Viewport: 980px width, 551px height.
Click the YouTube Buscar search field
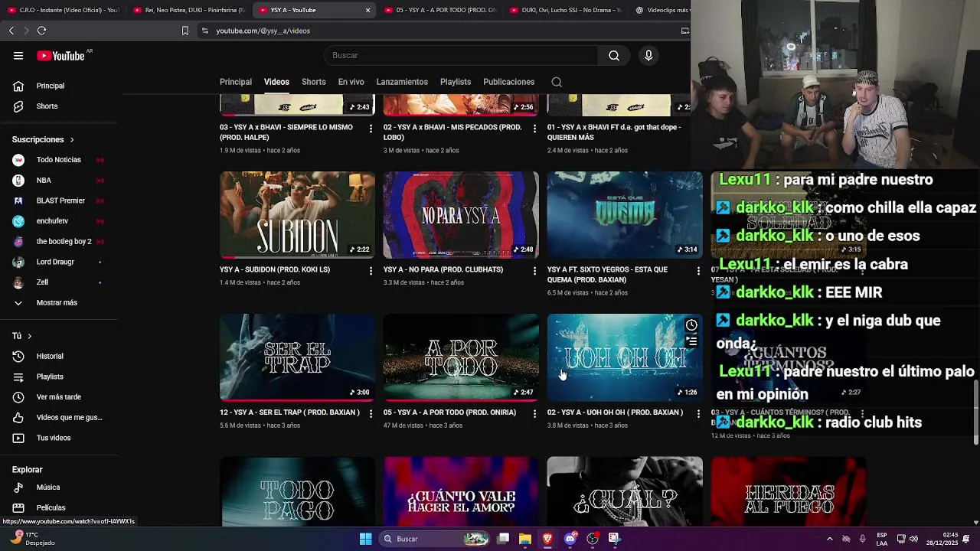(462, 55)
